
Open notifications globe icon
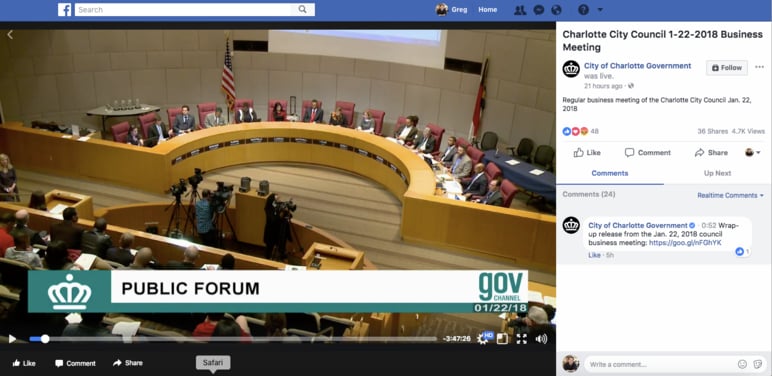pyautogui.click(x=556, y=10)
